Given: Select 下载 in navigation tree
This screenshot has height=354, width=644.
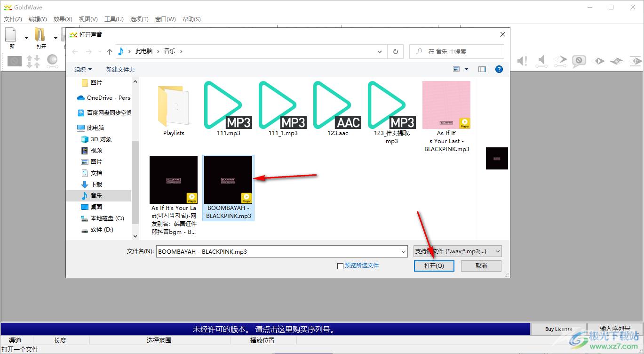Looking at the screenshot, I should [x=92, y=184].
